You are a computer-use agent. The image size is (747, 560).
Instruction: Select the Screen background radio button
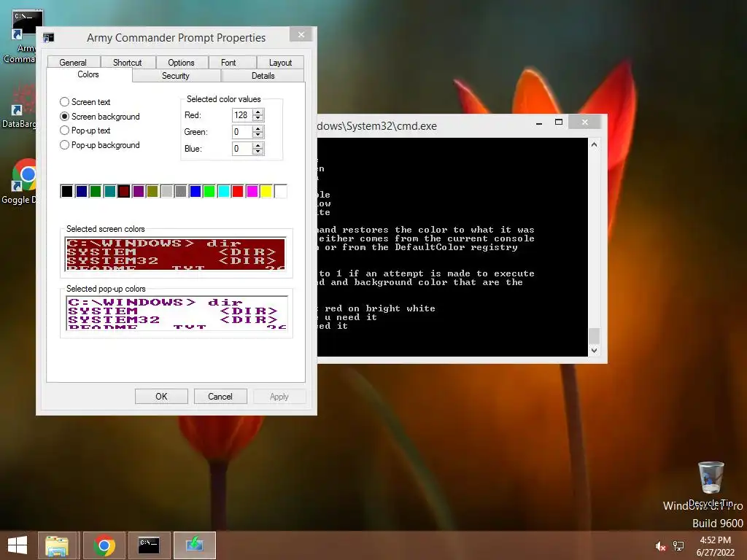pyautogui.click(x=99, y=116)
